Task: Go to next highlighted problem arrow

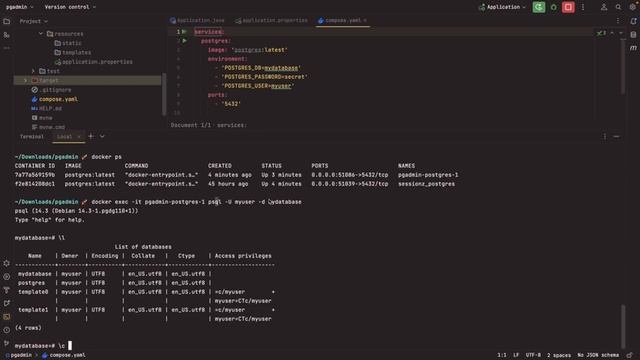Action: [x=621, y=33]
